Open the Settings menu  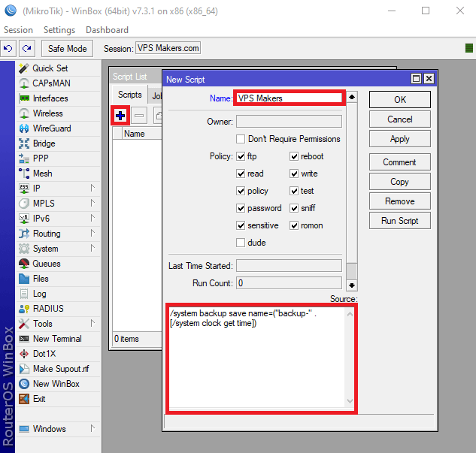(59, 30)
